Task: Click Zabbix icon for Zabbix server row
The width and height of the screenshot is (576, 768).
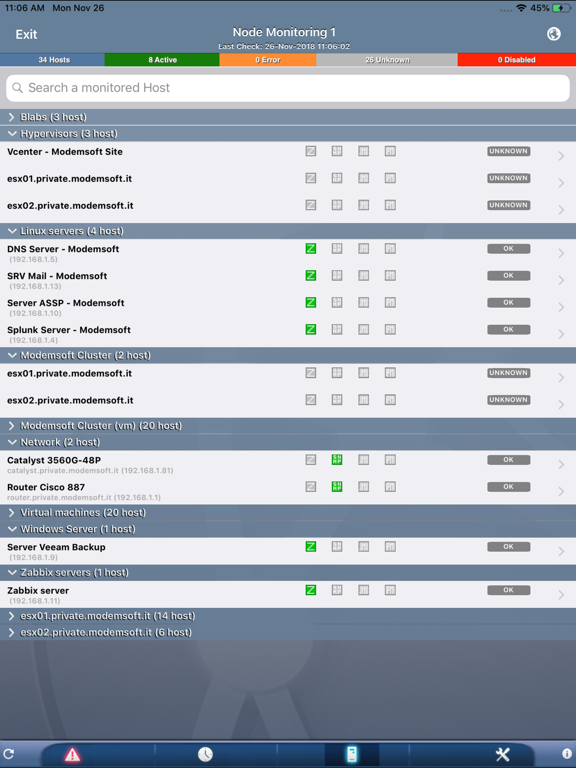Action: (x=311, y=590)
